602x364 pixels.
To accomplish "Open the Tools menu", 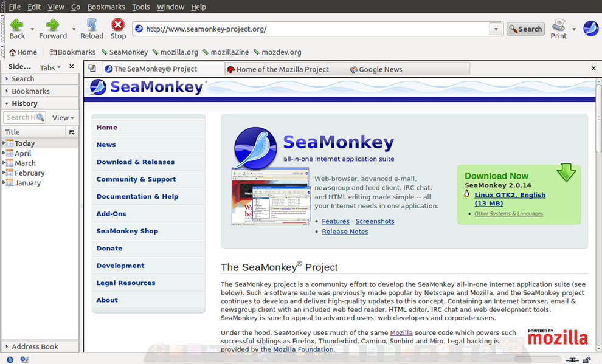I will (x=141, y=7).
